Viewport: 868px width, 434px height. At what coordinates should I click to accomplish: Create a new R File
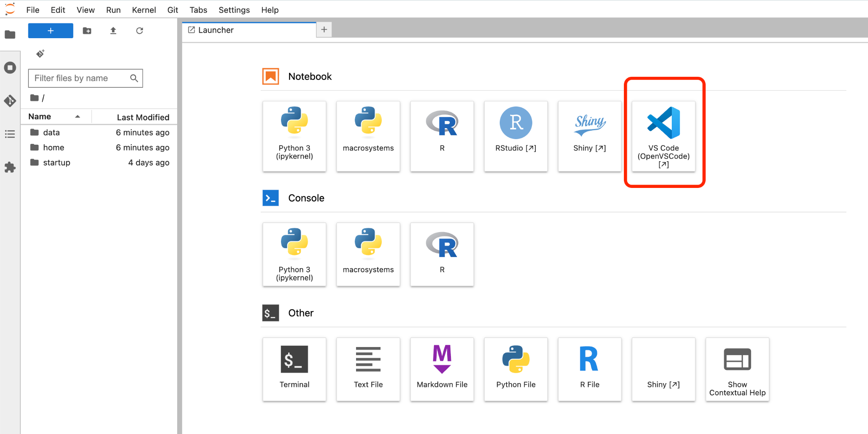pyautogui.click(x=590, y=370)
